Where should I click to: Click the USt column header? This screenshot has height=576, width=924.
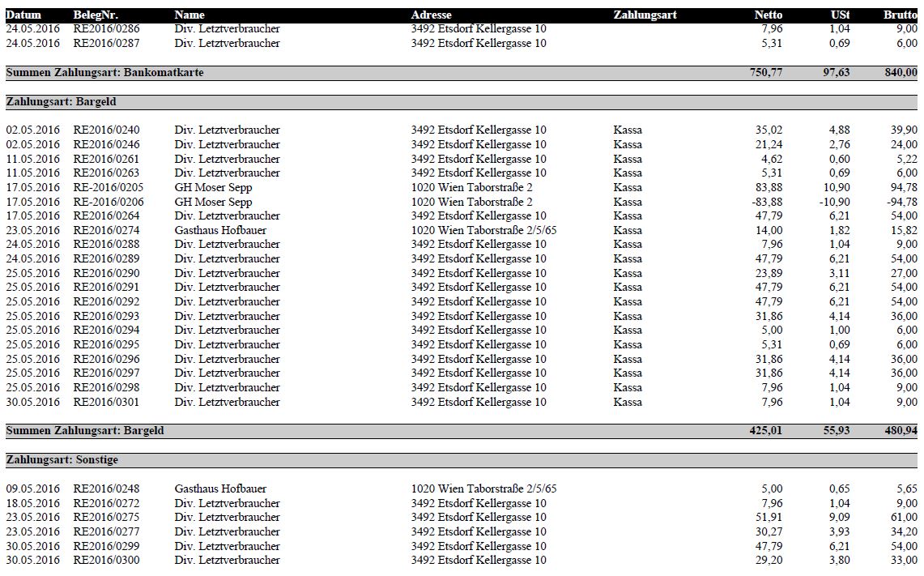tap(840, 15)
